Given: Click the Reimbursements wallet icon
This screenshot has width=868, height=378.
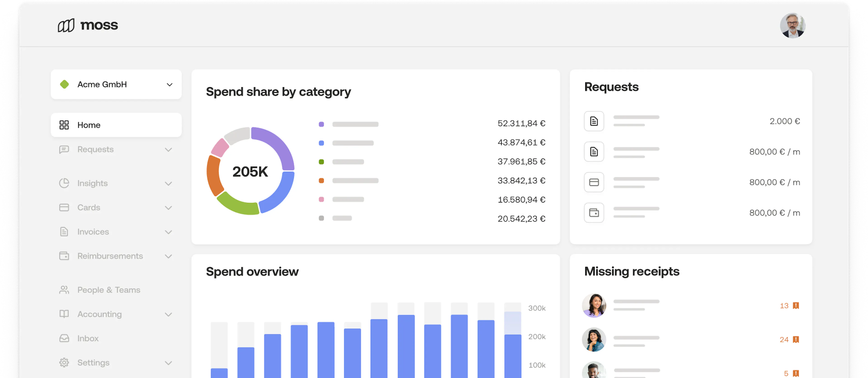Looking at the screenshot, I should click(x=64, y=256).
